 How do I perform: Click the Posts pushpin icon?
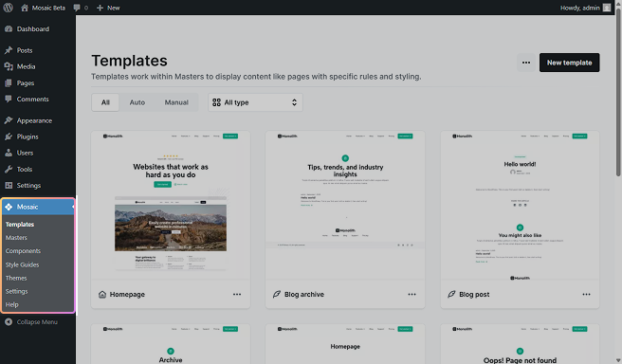click(x=9, y=50)
